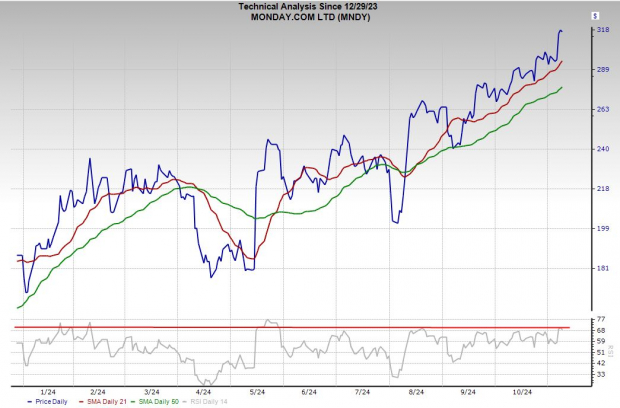Click the 199 price axis label
Screen dimensions: 620x408
point(603,229)
